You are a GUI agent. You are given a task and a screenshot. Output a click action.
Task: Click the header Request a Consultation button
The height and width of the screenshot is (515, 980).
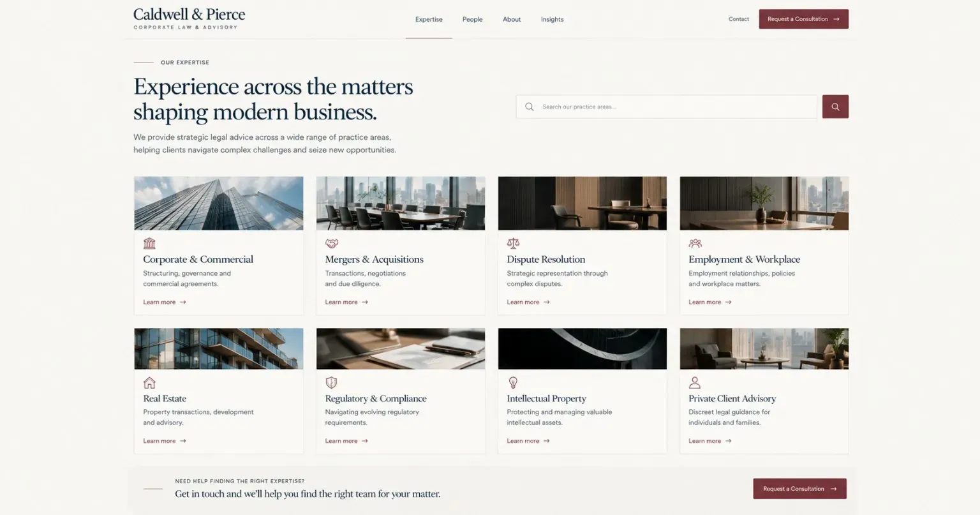tap(803, 19)
